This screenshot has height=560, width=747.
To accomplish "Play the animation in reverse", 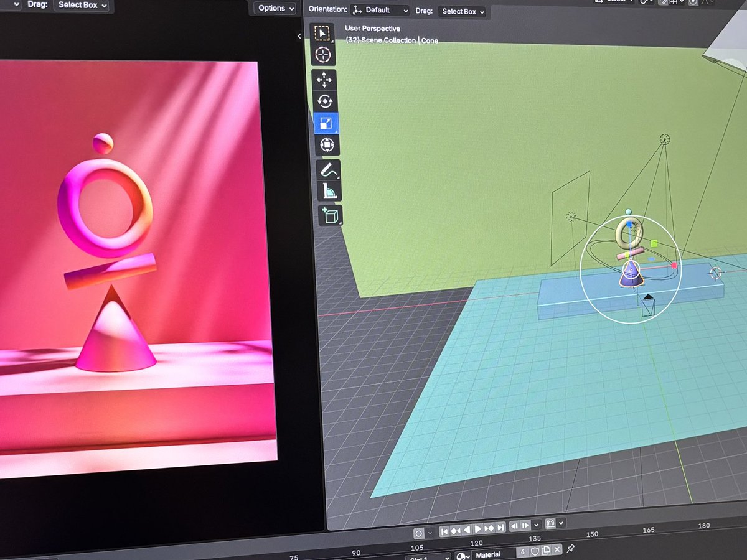I will [466, 530].
